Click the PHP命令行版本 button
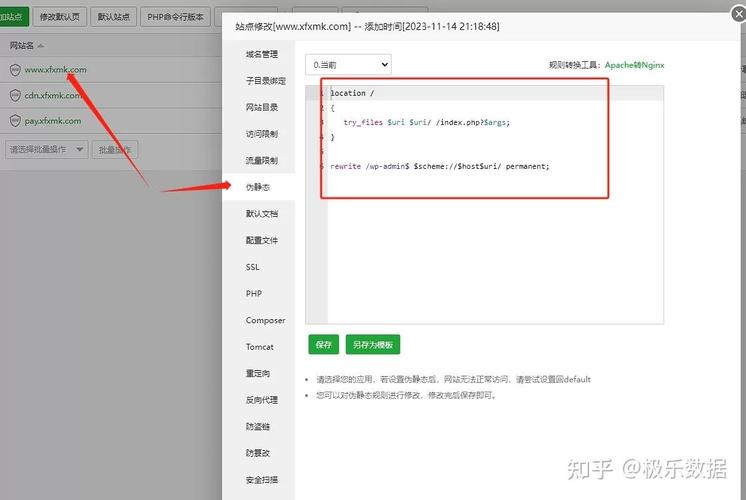 tap(175, 17)
